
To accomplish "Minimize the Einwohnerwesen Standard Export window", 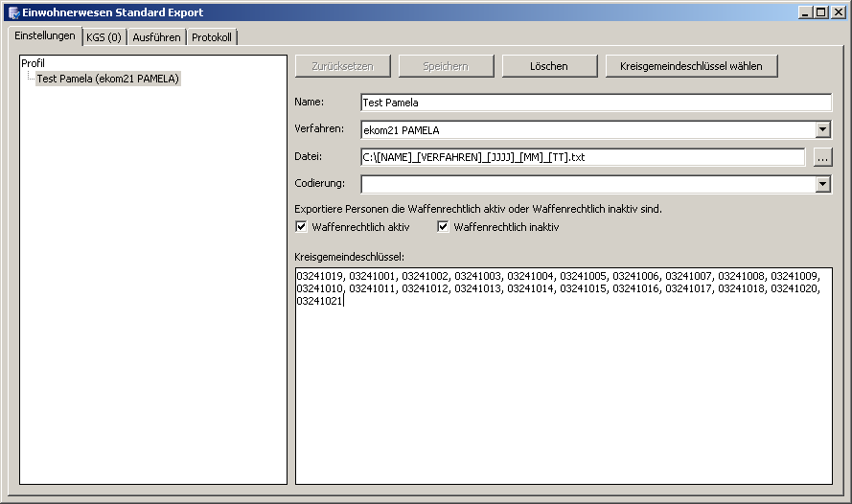I will pyautogui.click(x=806, y=12).
